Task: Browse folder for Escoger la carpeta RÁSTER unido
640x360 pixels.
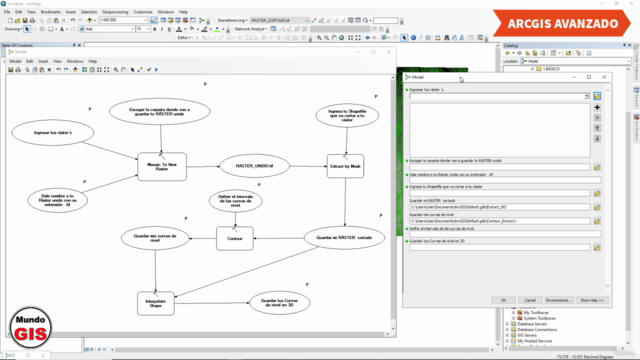Action: pyautogui.click(x=597, y=167)
